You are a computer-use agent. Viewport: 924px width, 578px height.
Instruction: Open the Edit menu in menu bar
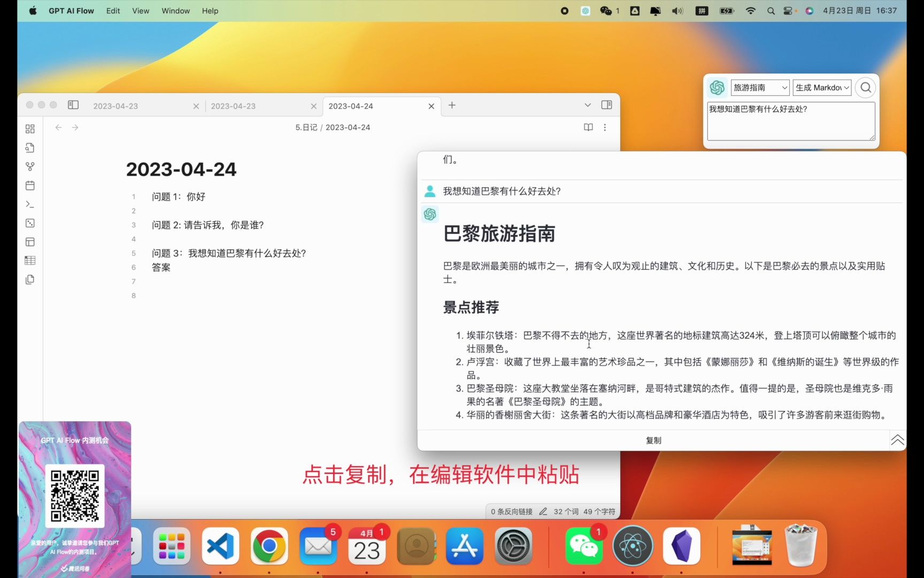[113, 11]
